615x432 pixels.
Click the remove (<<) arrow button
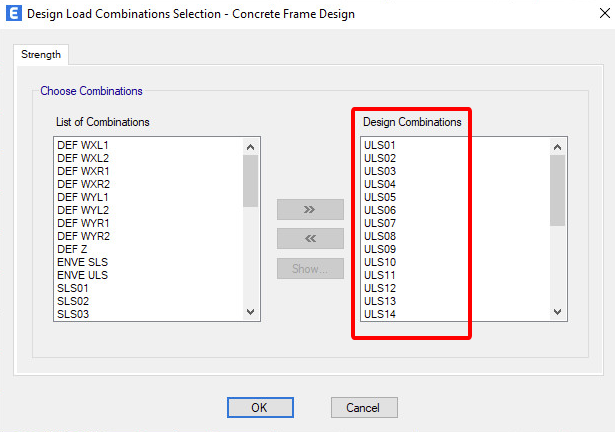310,239
